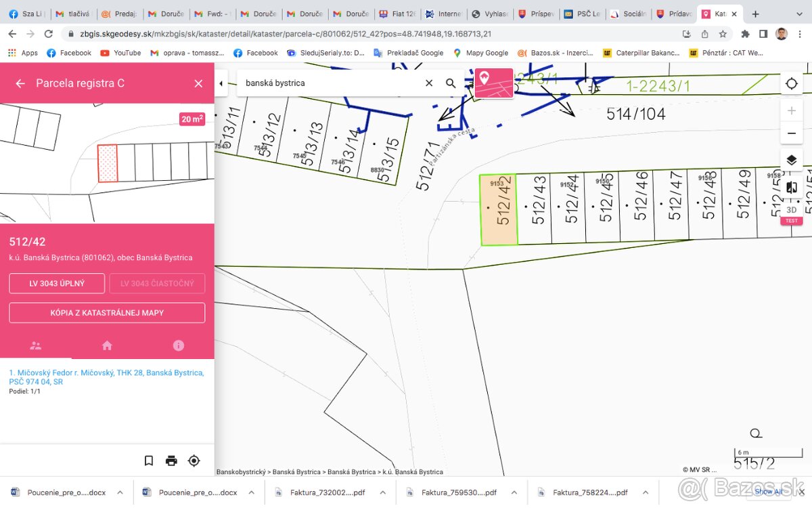This screenshot has height=508, width=812.
Task: Switch to the owners tab
Action: pos(36,345)
